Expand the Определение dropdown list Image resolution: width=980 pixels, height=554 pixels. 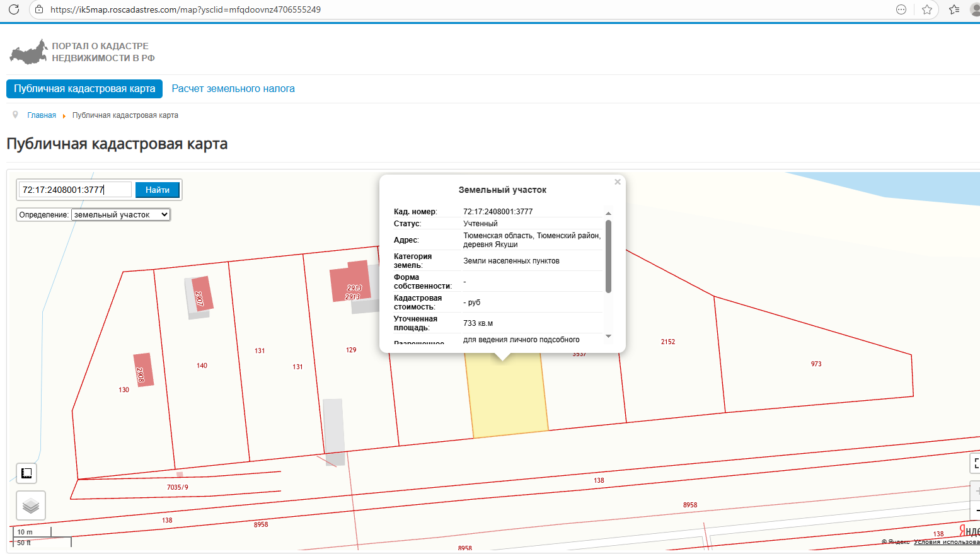point(121,215)
